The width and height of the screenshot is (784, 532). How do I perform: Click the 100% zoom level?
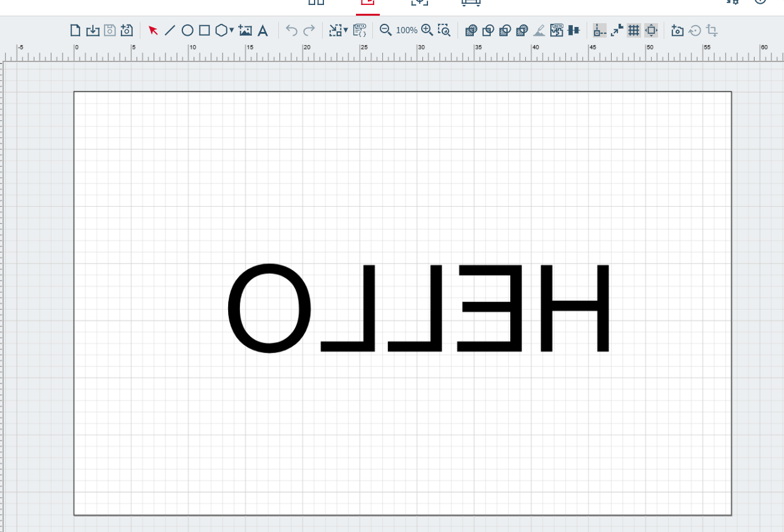click(407, 30)
